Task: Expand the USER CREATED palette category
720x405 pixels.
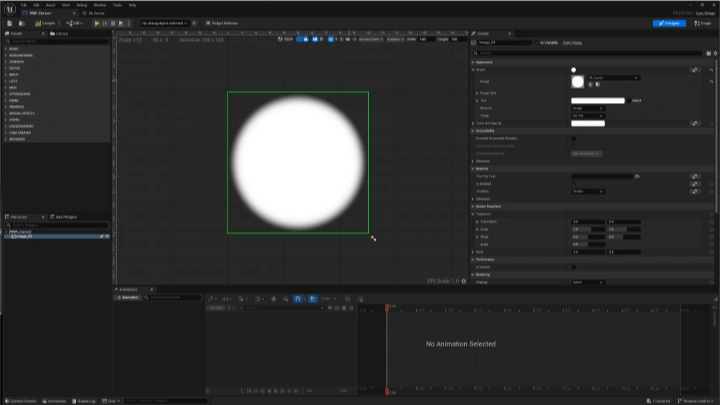Action: [19, 132]
